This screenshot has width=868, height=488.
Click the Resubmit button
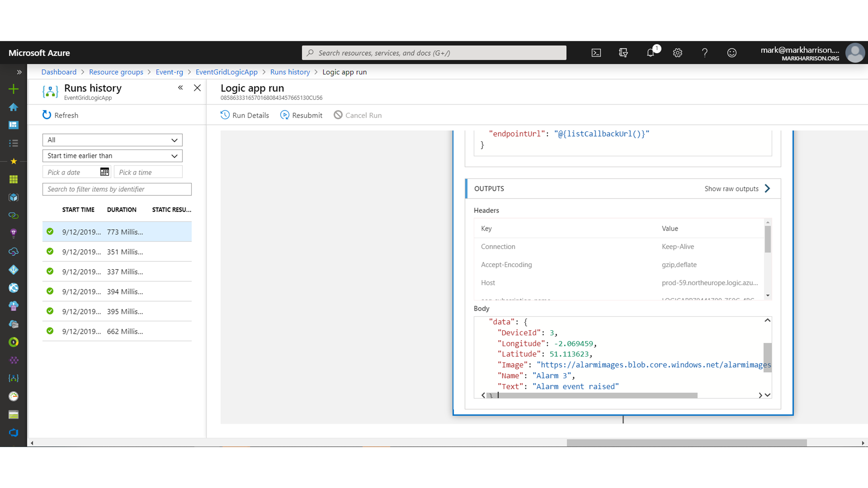pyautogui.click(x=301, y=115)
